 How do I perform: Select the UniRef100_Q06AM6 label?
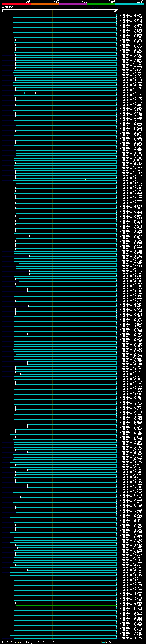pyautogui.click(x=131, y=72)
